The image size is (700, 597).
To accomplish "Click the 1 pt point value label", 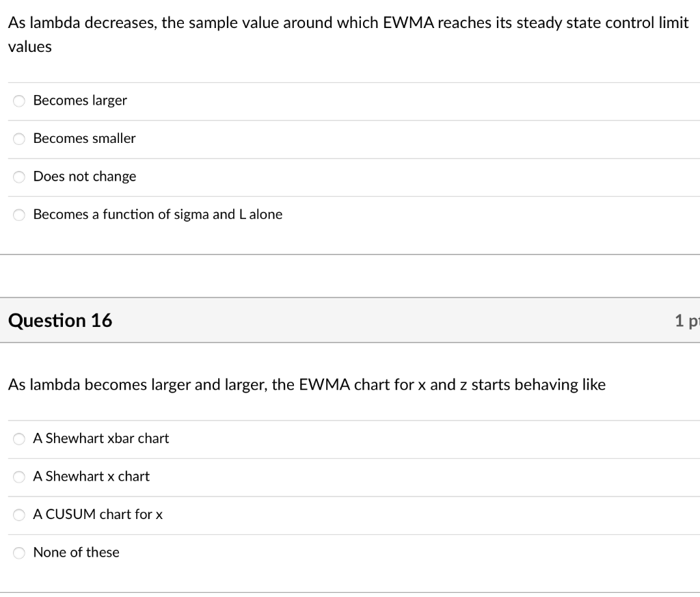I will coord(688,320).
